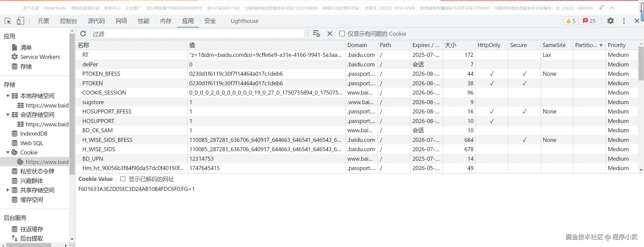This screenshot has width=644, height=247.
Task: Select the PTOKEN_BFESS cookie row
Action: click(x=357, y=74)
